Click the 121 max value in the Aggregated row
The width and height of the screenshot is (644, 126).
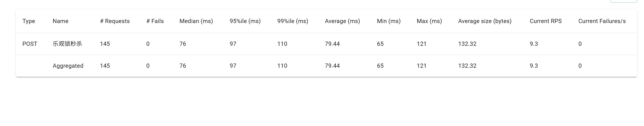(422, 66)
